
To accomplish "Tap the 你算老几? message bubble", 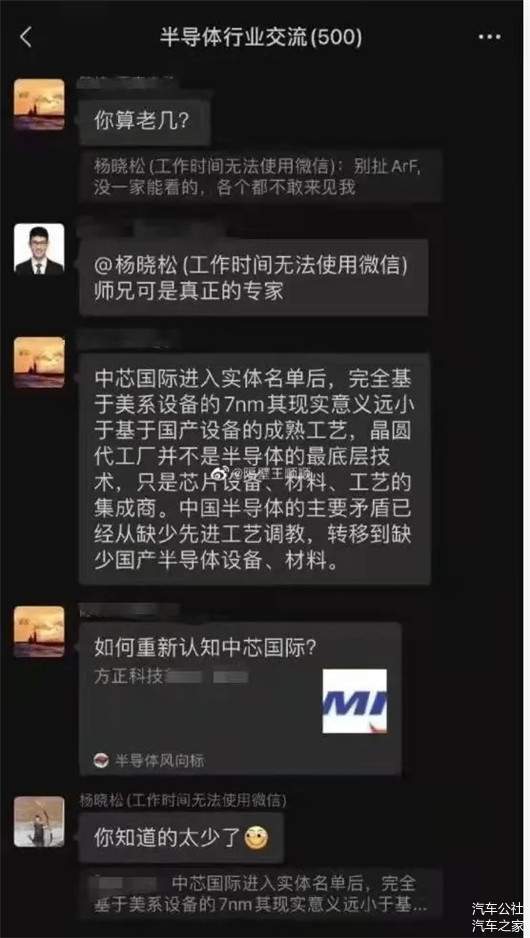I will coord(145,121).
